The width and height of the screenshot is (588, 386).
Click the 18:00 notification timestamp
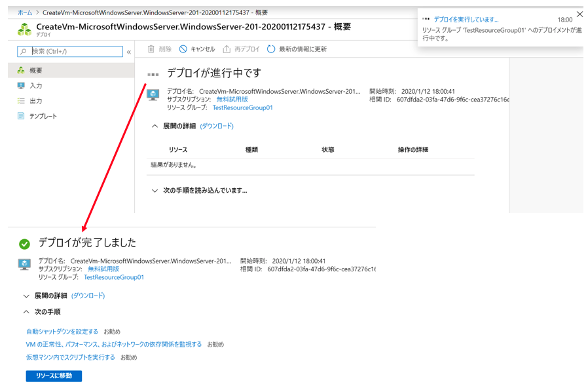tap(564, 20)
